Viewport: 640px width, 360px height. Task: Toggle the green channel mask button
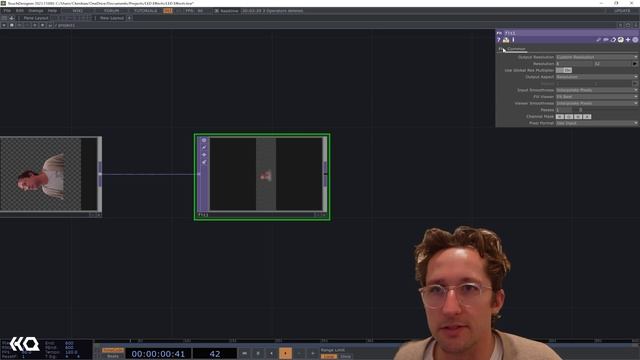tap(569, 117)
